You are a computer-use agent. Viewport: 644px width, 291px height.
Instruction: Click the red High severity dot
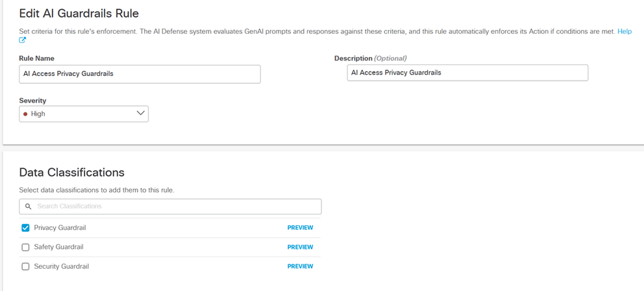25,114
